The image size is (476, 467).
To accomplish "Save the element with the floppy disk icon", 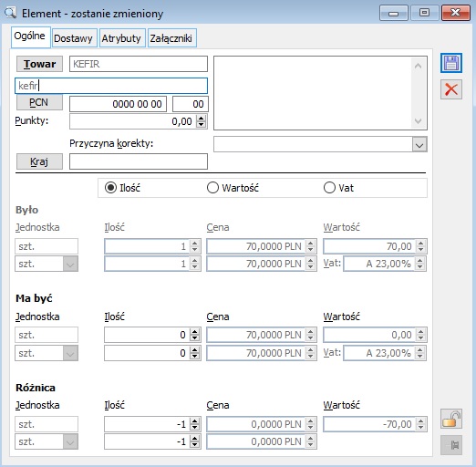I will coord(451,63).
